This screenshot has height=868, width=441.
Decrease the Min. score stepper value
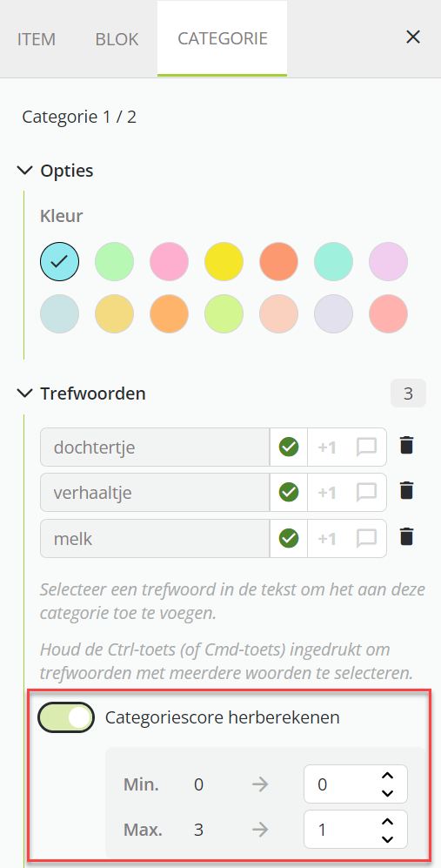point(387,793)
